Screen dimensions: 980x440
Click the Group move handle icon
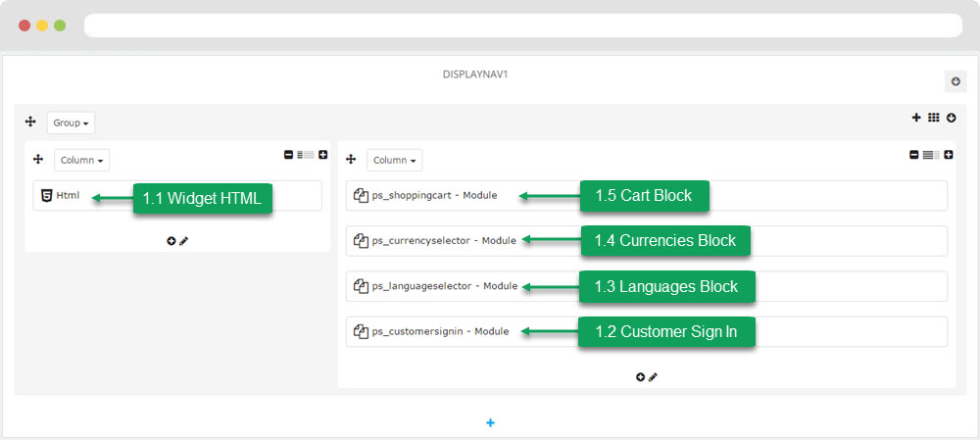[30, 122]
